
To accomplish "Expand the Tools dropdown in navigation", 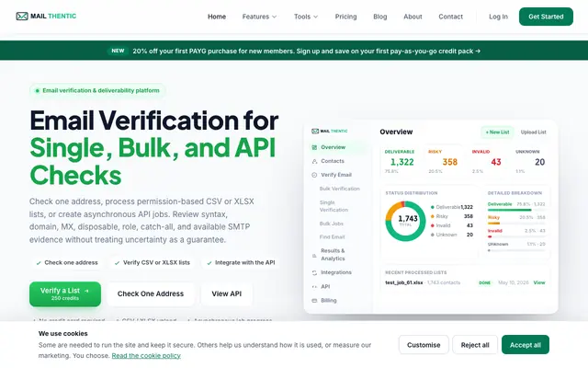I will (x=306, y=17).
